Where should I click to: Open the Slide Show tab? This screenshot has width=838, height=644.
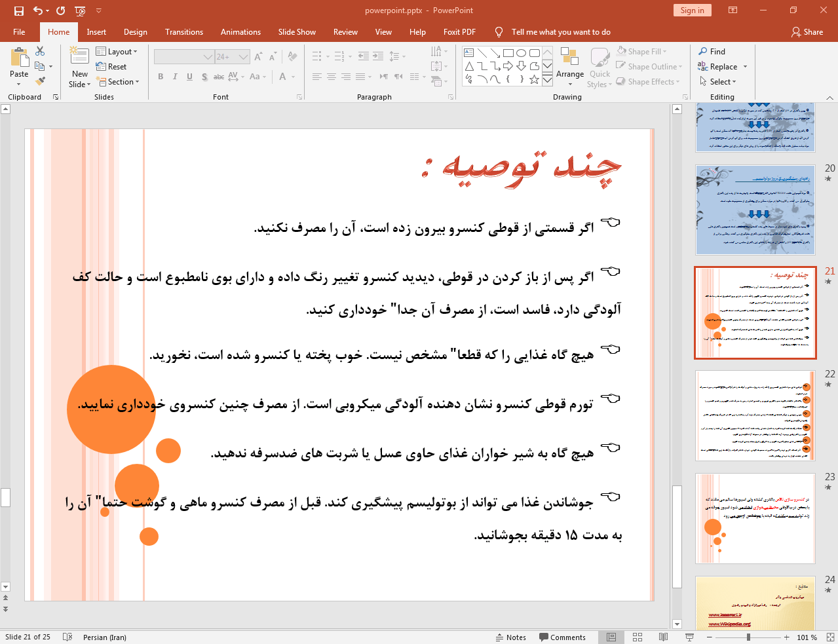coord(297,31)
